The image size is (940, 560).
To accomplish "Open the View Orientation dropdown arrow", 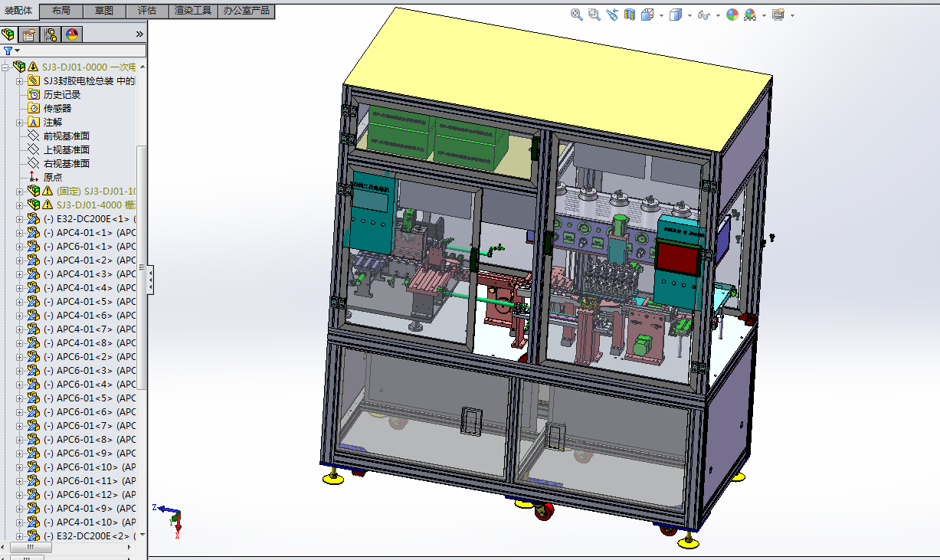I will 661,15.
